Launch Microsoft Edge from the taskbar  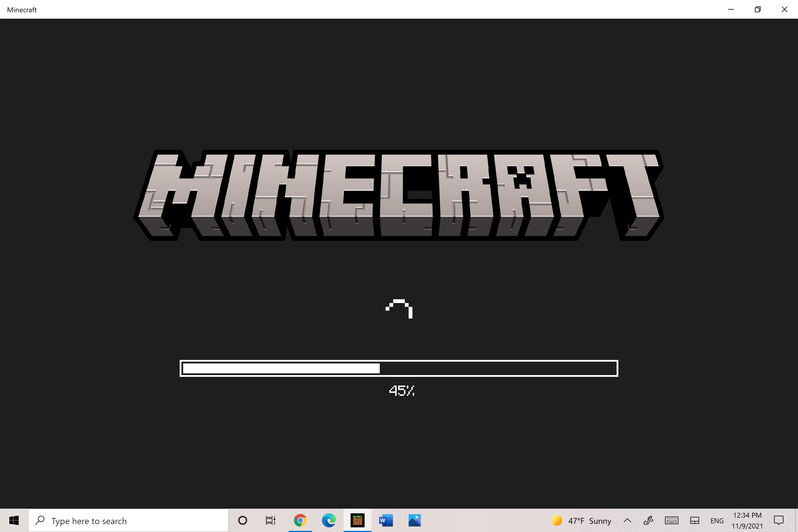pos(329,520)
